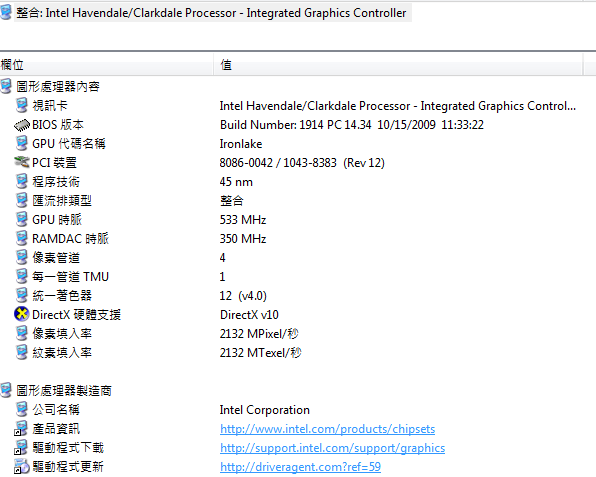This screenshot has height=477, width=596.
Task: Click the icon beside 像素管道
Action: (x=22, y=257)
